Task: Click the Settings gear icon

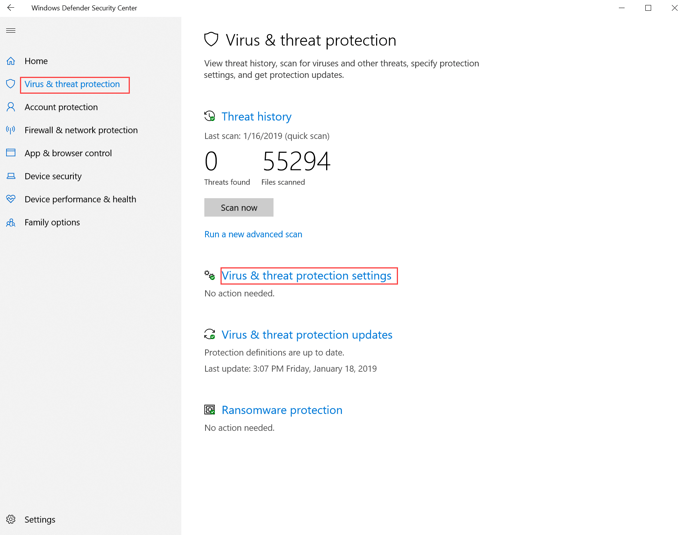Action: pyautogui.click(x=11, y=519)
